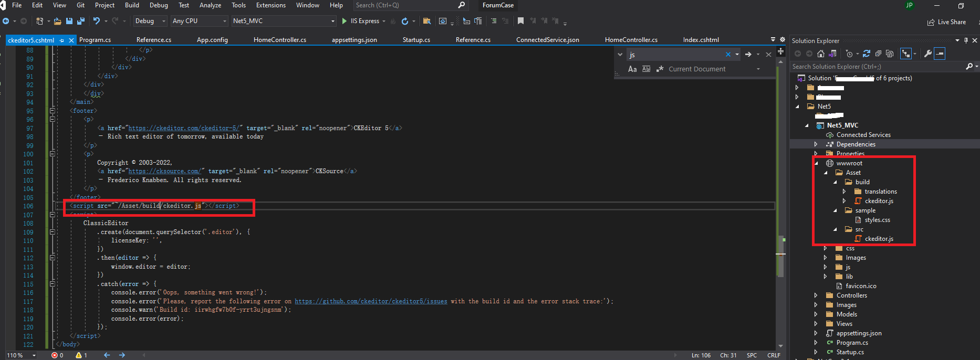The height and width of the screenshot is (360, 980).
Task: Toggle Match Case in the find box
Action: click(x=632, y=69)
